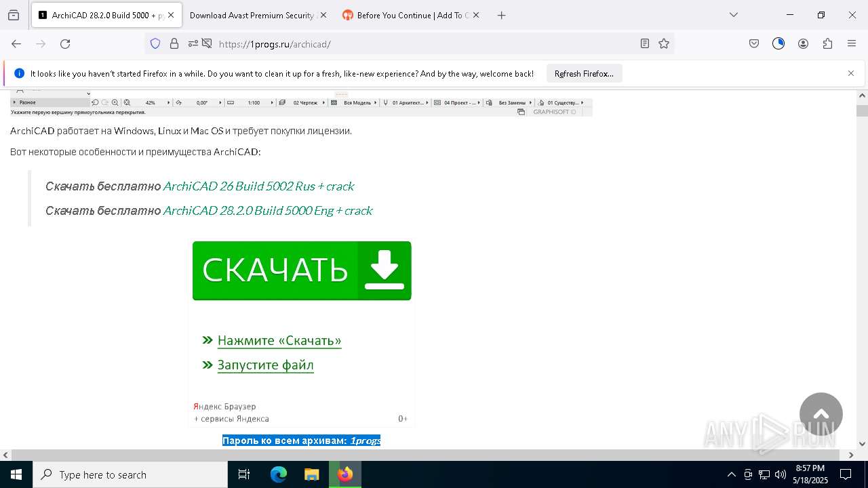Image resolution: width=868 pixels, height=488 pixels.
Task: Expand the list all tabs dropdown
Action: (734, 15)
